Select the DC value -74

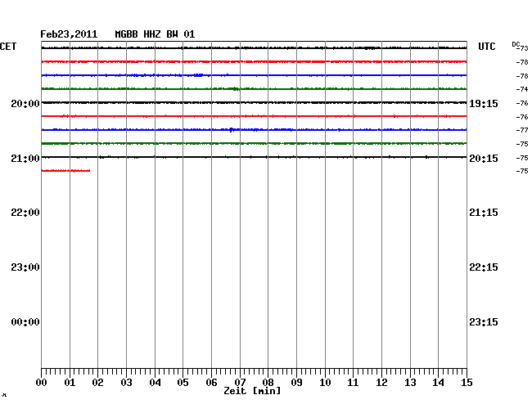coord(522,89)
